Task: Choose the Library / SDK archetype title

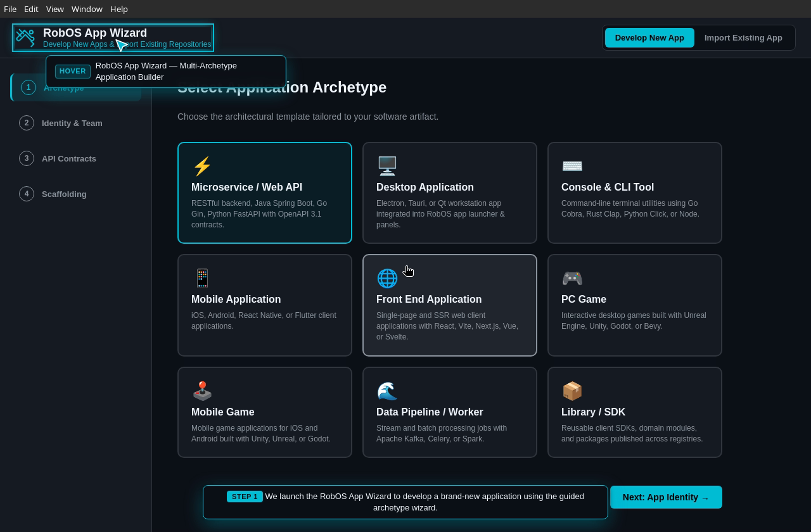Action: tap(593, 412)
